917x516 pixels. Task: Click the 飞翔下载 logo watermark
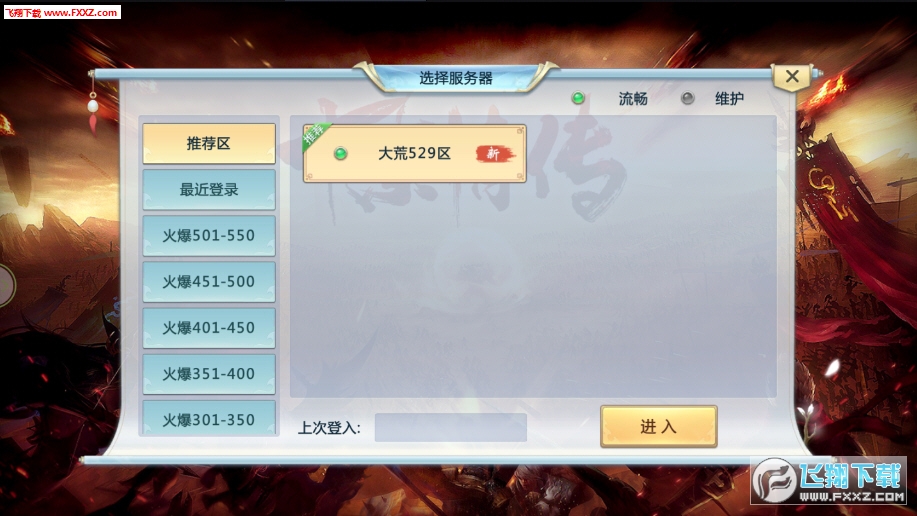[829, 480]
